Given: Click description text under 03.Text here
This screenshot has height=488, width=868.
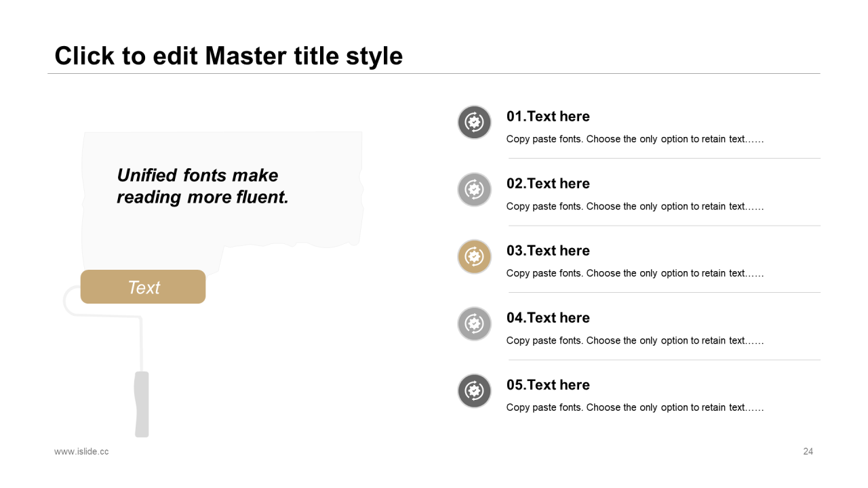Looking at the screenshot, I should 635,274.
